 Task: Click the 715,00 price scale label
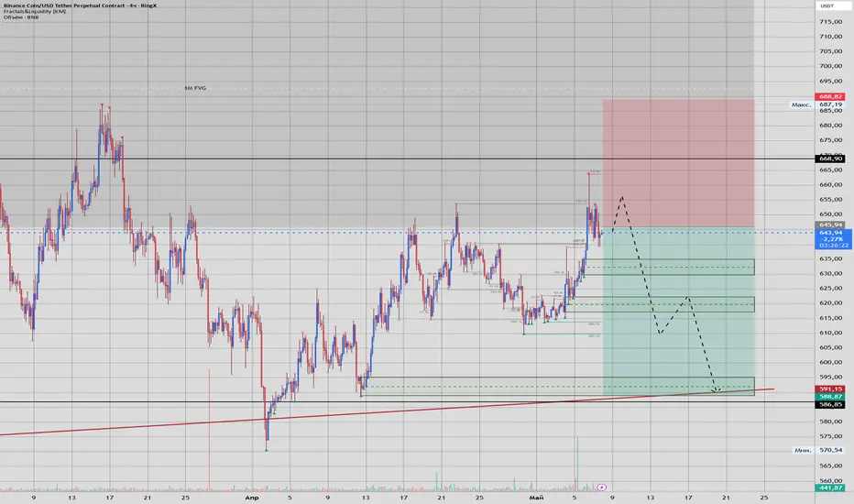tap(830, 22)
